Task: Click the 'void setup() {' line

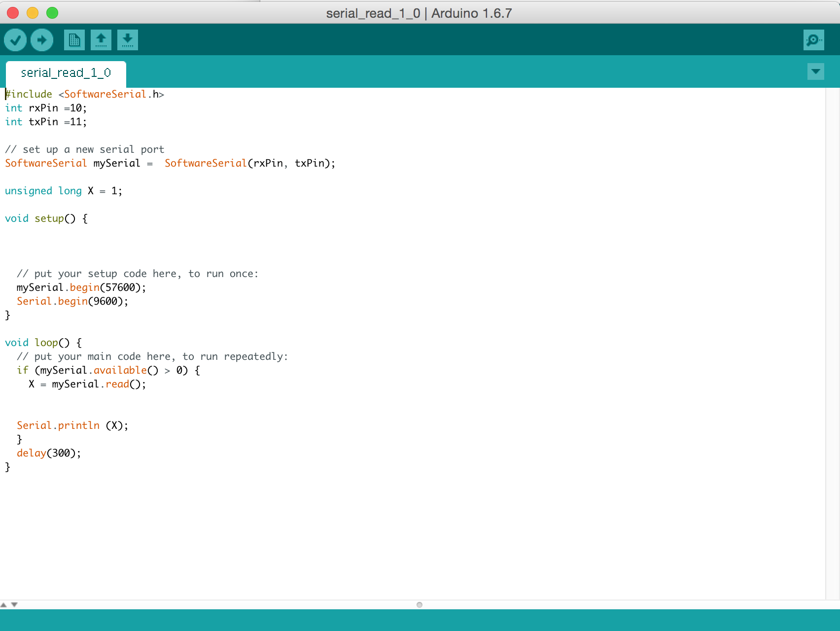Action: (46, 218)
